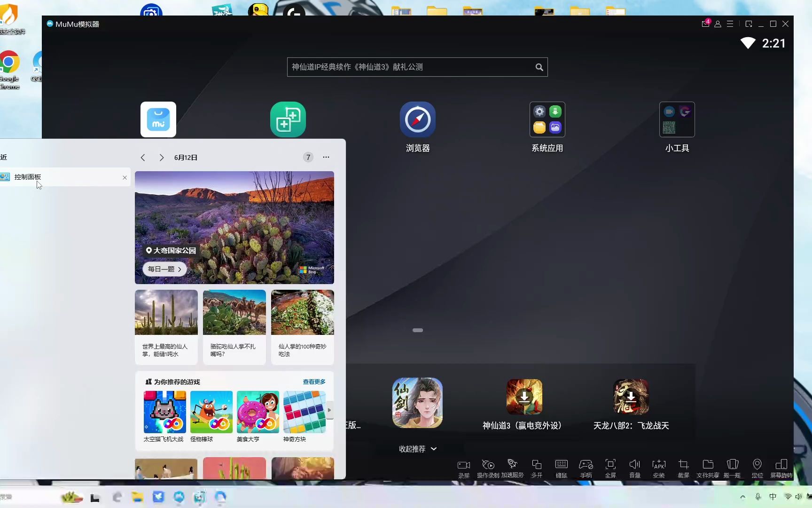
Task: Click the 每日一题 button
Action: click(x=164, y=269)
